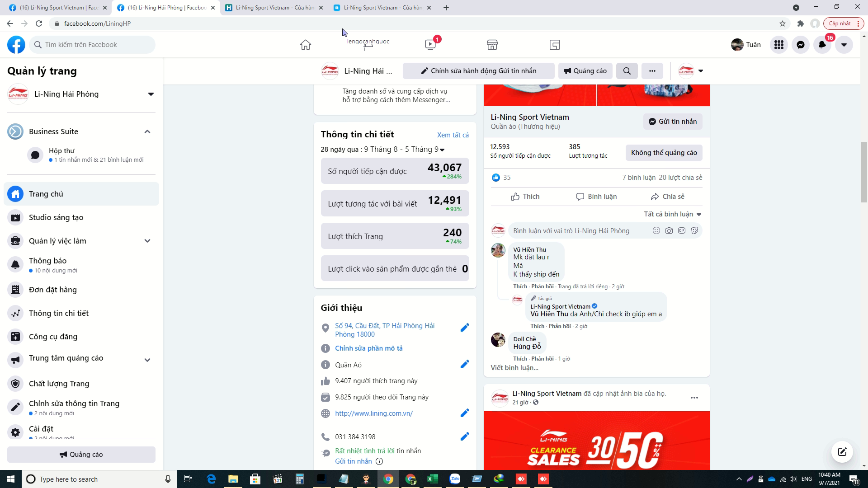The width and height of the screenshot is (868, 488).
Task: Expand Quản lý việc làm submenu
Action: click(x=147, y=241)
